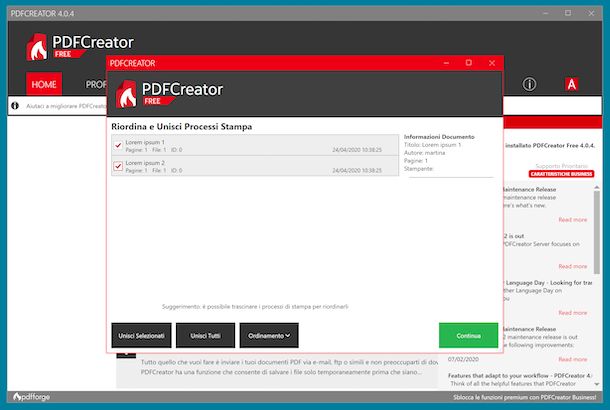This screenshot has height=410, width=610.
Task: Close the red PDFCreator dialog
Action: click(492, 63)
